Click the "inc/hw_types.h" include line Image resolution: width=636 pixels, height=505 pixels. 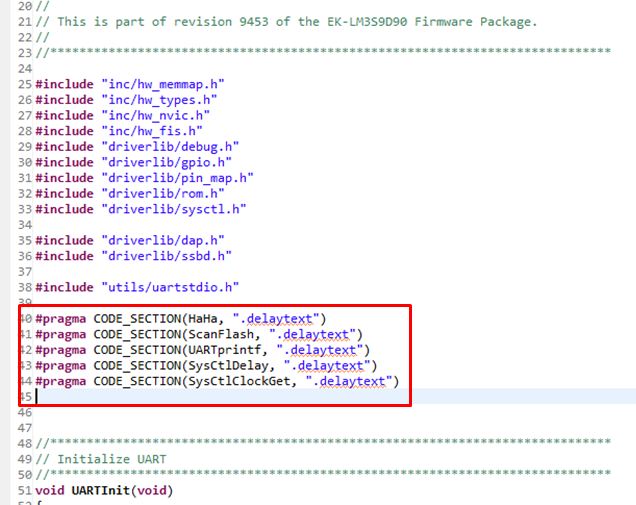[126, 100]
